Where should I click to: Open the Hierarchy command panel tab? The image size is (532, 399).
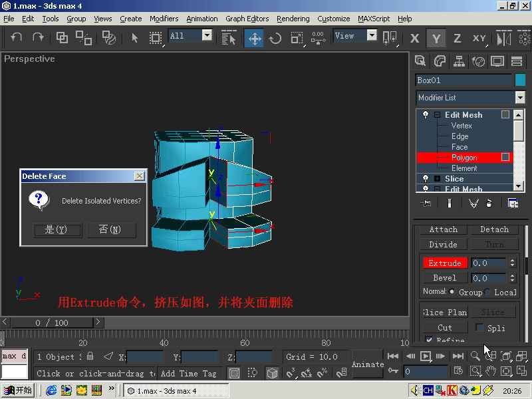(x=459, y=61)
